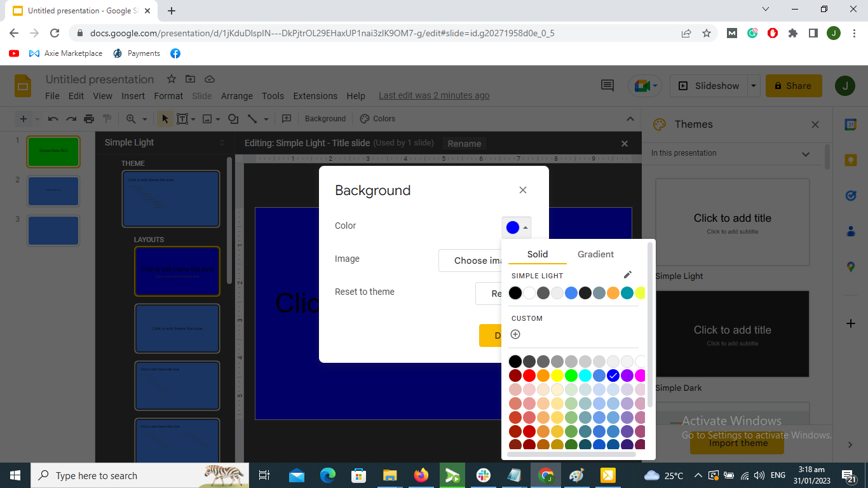Collapse the 'In this presentation' section

[805, 154]
